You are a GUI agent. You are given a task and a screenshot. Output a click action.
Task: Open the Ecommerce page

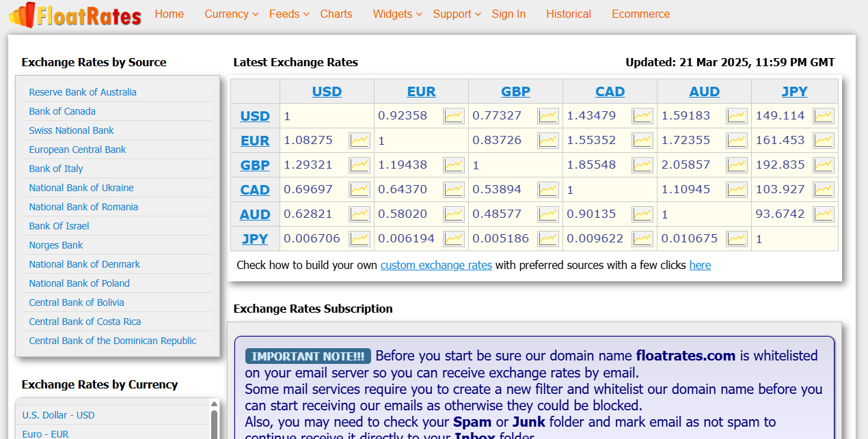[641, 14]
